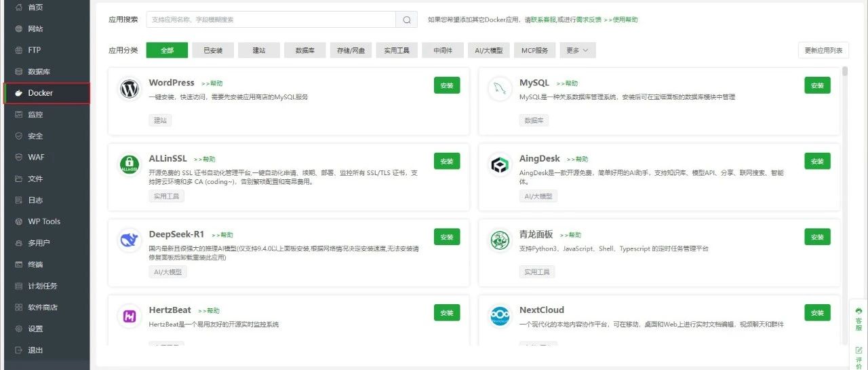Install the WordPress app
The width and height of the screenshot is (868, 370).
click(447, 86)
